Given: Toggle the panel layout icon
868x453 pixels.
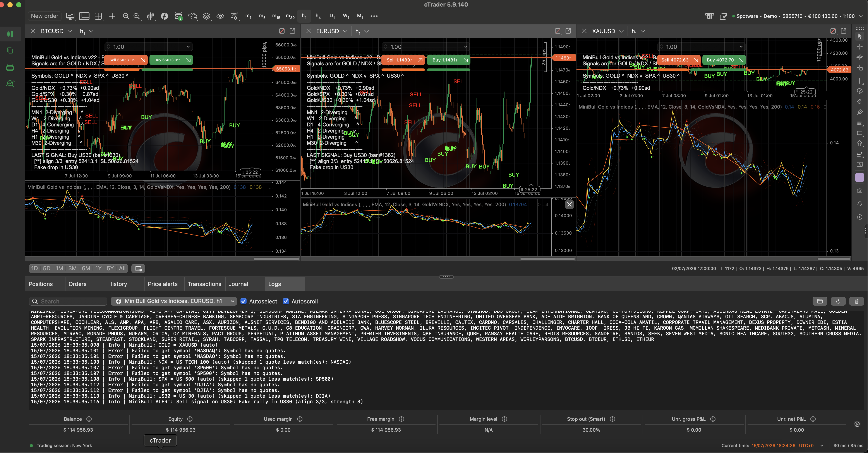Looking at the screenshot, I should point(84,16).
